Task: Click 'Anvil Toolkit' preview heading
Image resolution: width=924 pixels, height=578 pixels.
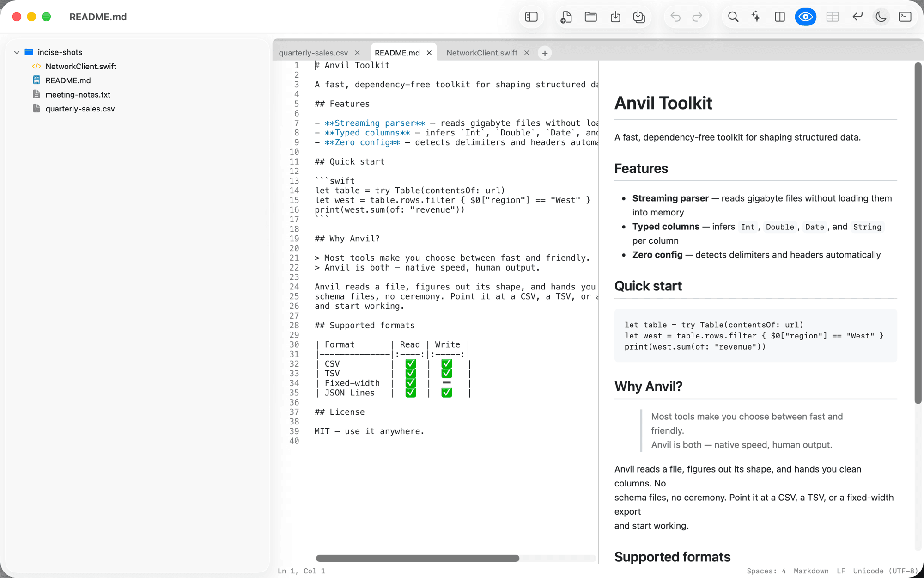Action: 663,103
